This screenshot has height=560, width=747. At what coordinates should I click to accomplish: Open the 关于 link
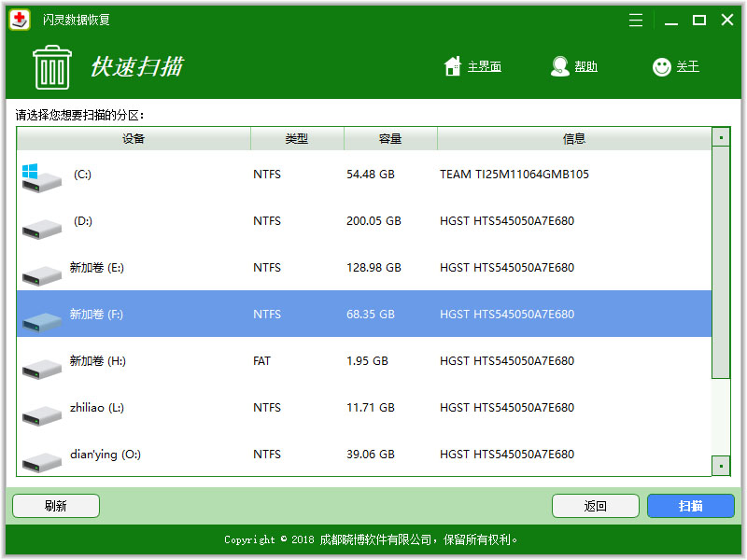pyautogui.click(x=688, y=66)
